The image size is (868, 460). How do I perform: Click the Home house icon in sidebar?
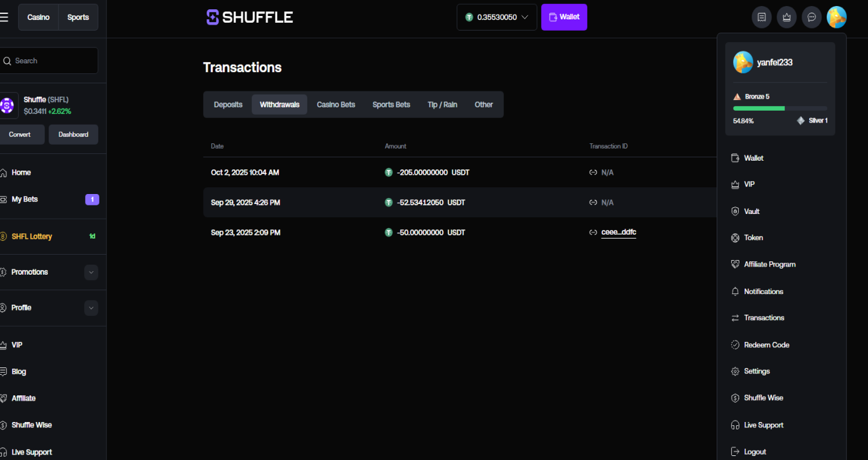tap(4, 173)
